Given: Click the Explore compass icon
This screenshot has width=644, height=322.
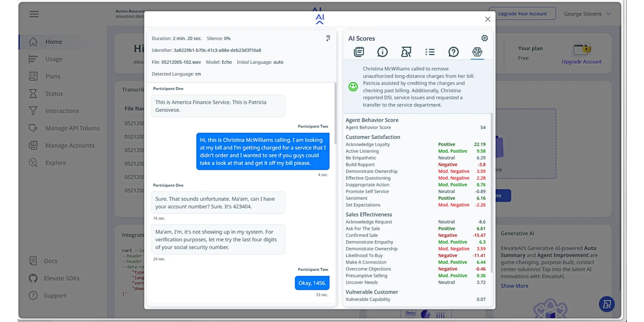Looking at the screenshot, I should coord(33,163).
